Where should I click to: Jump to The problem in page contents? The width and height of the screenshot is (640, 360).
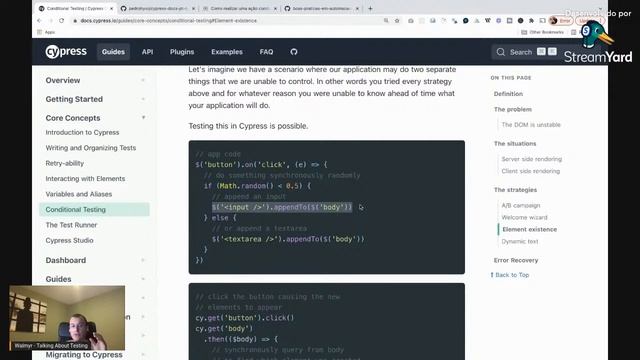click(x=513, y=109)
